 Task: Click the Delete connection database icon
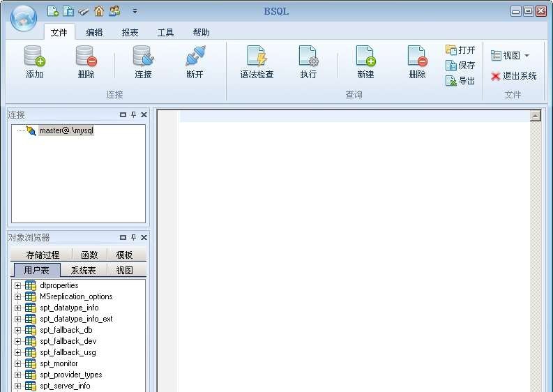click(86, 56)
